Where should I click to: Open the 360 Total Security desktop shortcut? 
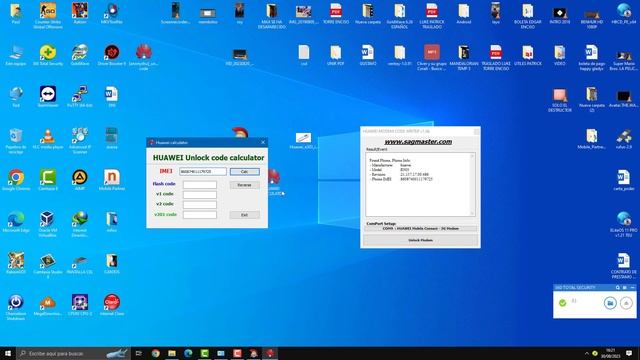48,56
